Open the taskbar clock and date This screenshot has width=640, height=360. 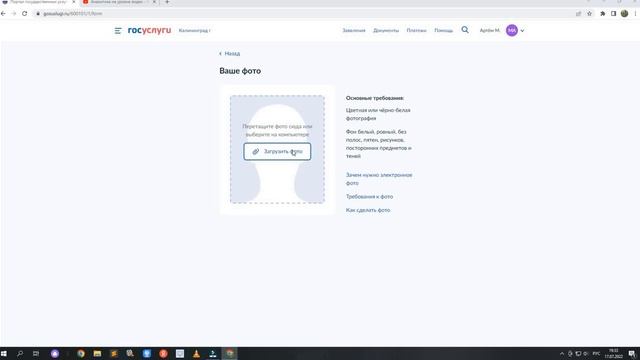pyautogui.click(x=613, y=353)
